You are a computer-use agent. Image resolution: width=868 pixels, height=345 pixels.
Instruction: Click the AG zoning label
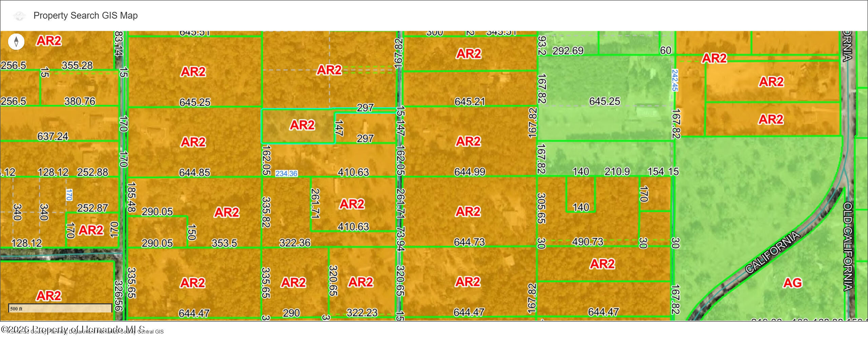pyautogui.click(x=792, y=283)
